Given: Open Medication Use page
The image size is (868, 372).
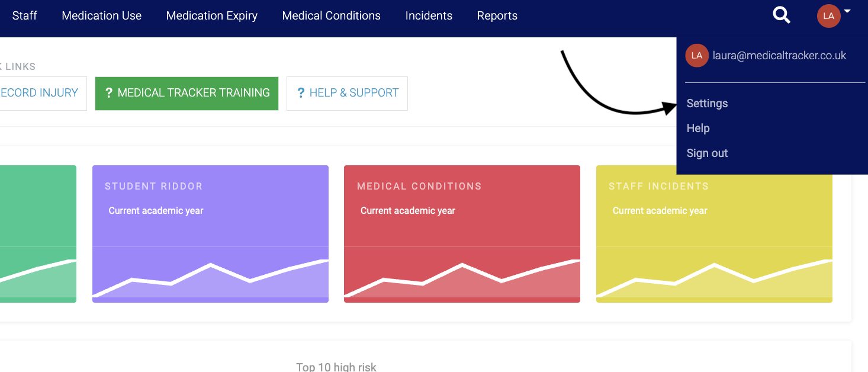Looking at the screenshot, I should [102, 16].
